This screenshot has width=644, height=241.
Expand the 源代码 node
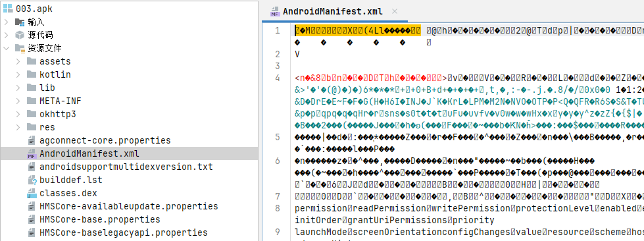[6, 35]
